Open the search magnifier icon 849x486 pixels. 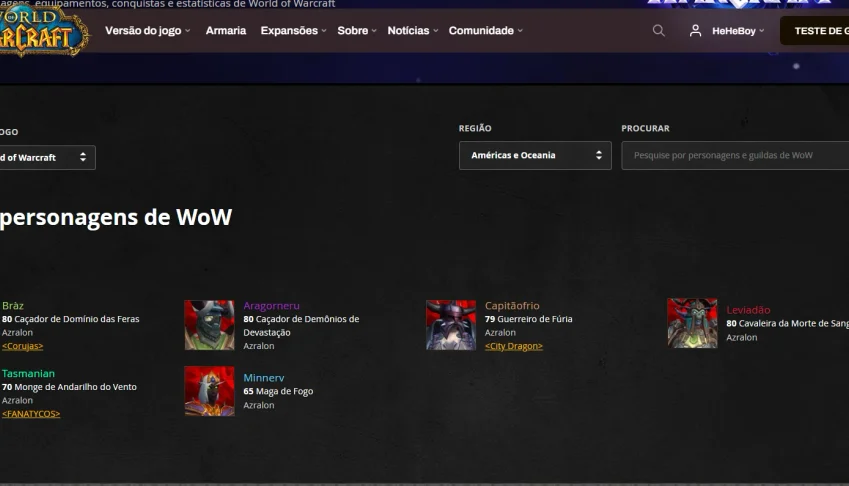(x=658, y=31)
